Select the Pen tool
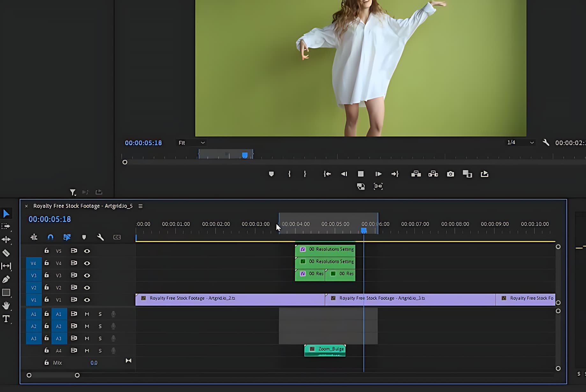Image resolution: width=586 pixels, height=392 pixels. coord(6,279)
